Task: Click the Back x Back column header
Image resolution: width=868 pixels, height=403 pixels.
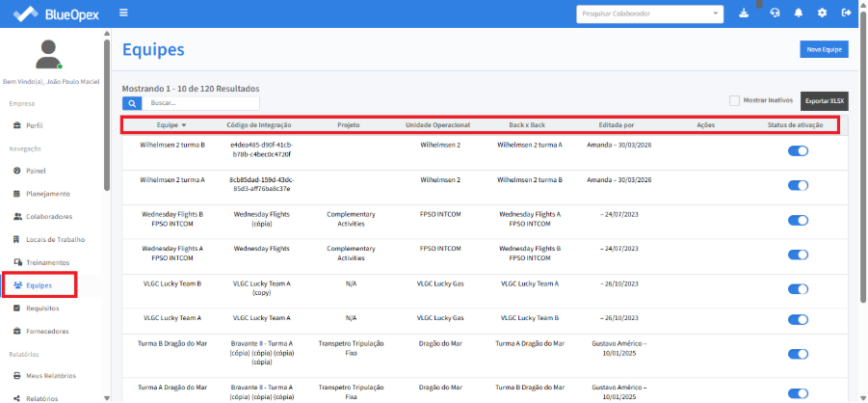Action: pyautogui.click(x=527, y=125)
